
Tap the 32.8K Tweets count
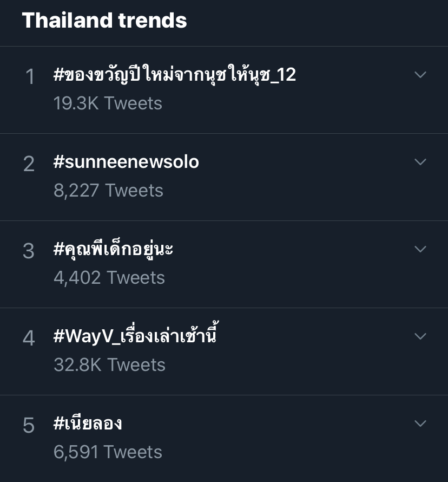[x=109, y=365]
